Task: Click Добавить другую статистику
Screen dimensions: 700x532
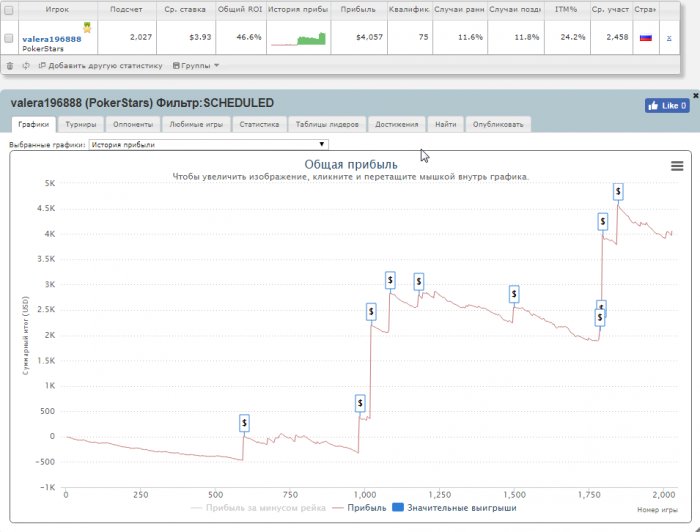Action: [x=100, y=66]
